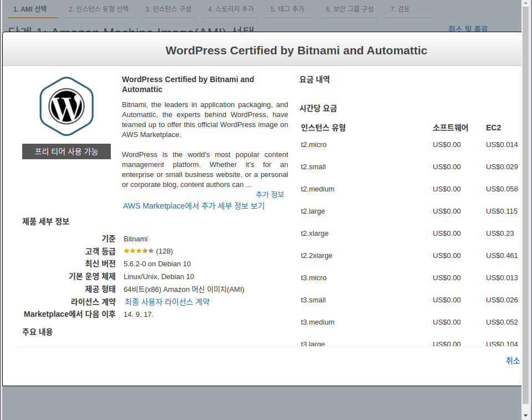Click the '인스턴스 유형' column header

tap(323, 128)
